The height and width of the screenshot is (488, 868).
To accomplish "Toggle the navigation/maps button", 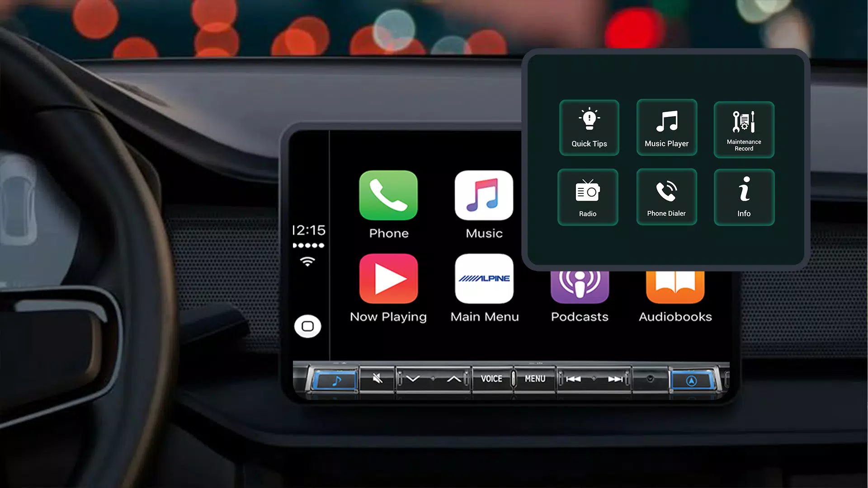I will coord(690,379).
